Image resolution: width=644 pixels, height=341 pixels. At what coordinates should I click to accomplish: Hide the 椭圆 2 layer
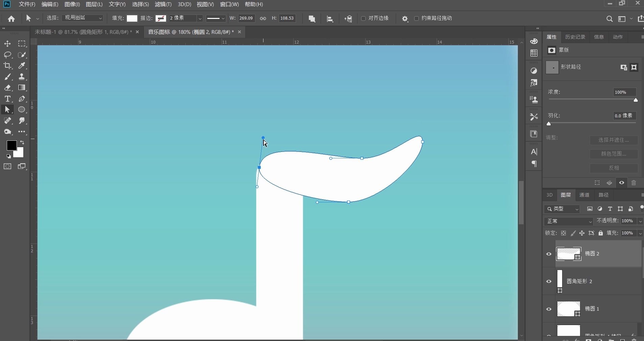(549, 254)
